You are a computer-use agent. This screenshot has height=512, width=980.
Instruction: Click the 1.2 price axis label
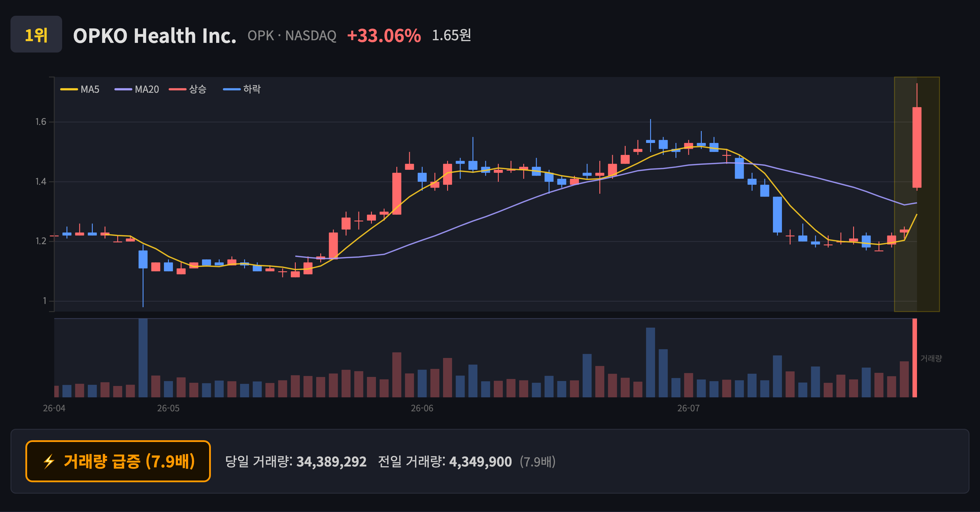tap(41, 241)
